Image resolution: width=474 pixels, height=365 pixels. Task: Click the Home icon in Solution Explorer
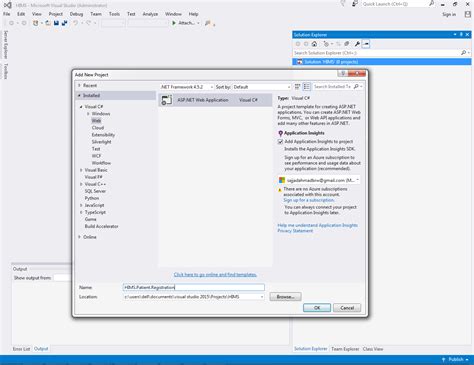(314, 44)
